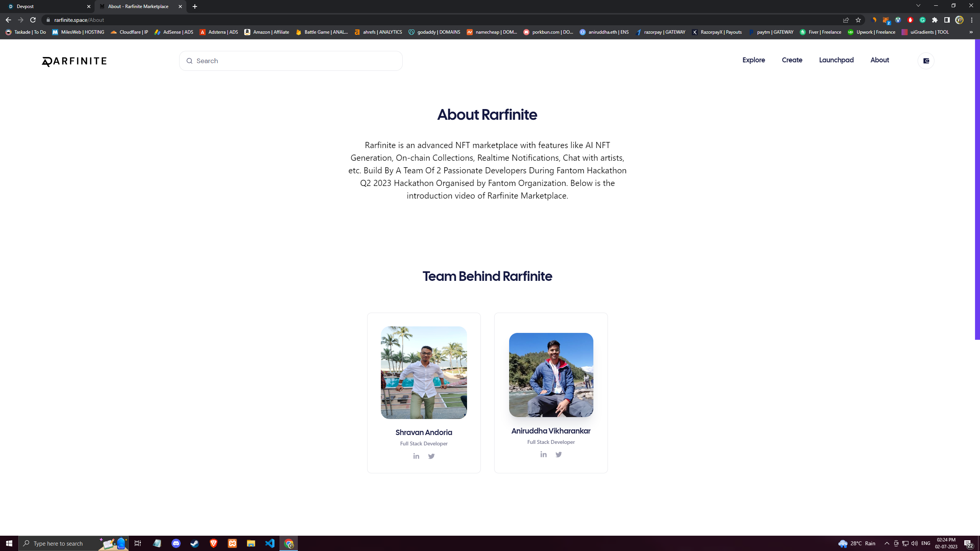
Task: Reload the page
Action: click(x=33, y=20)
